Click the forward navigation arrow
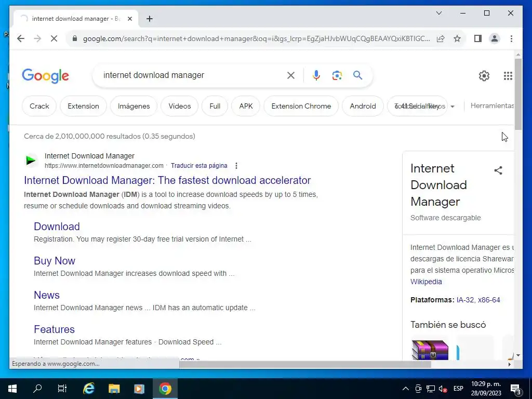The image size is (532, 399). pos(37,38)
